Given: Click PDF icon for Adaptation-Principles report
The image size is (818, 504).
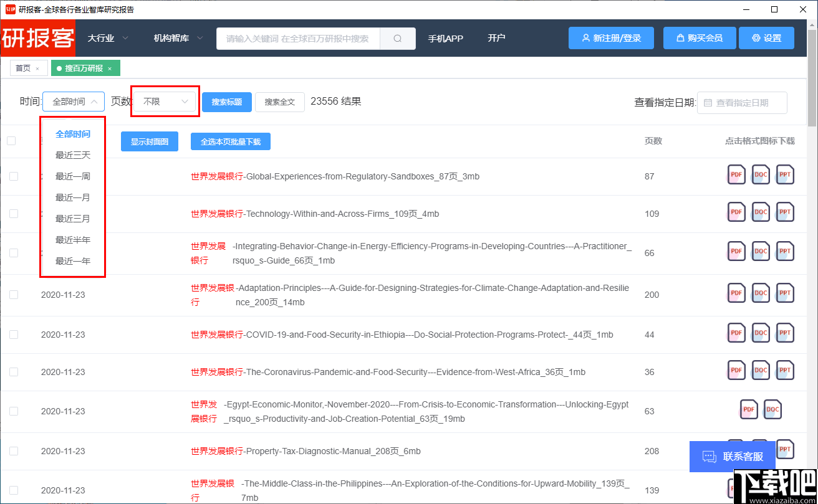Looking at the screenshot, I should click(736, 293).
